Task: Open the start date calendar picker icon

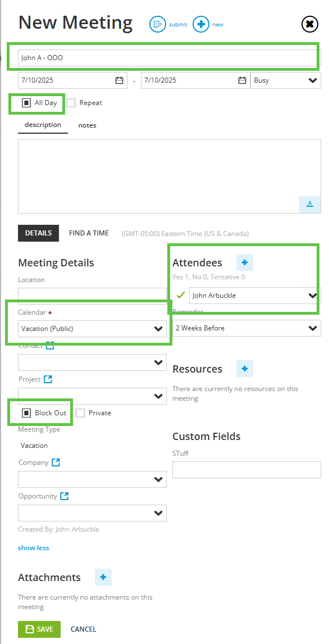Action: pos(119,80)
